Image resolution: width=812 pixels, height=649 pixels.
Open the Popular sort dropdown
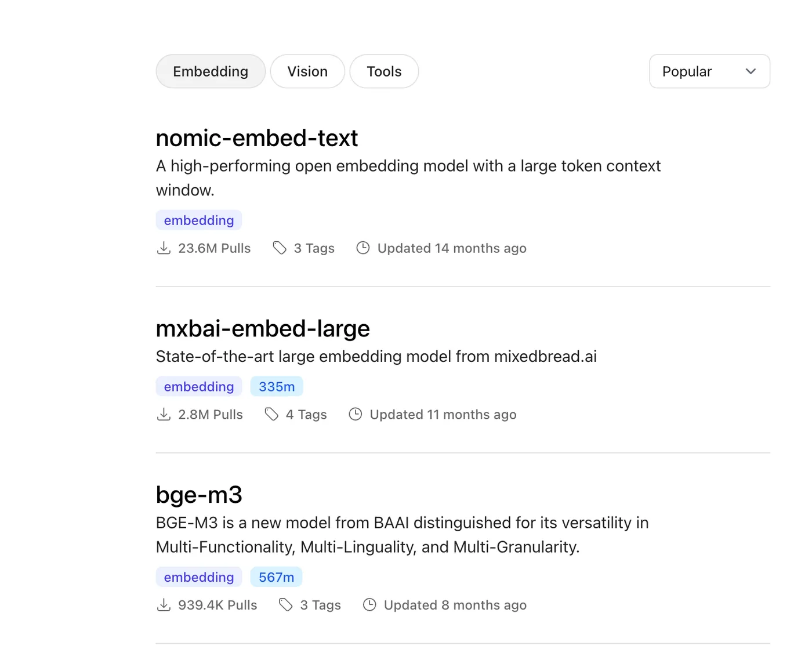pyautogui.click(x=709, y=71)
